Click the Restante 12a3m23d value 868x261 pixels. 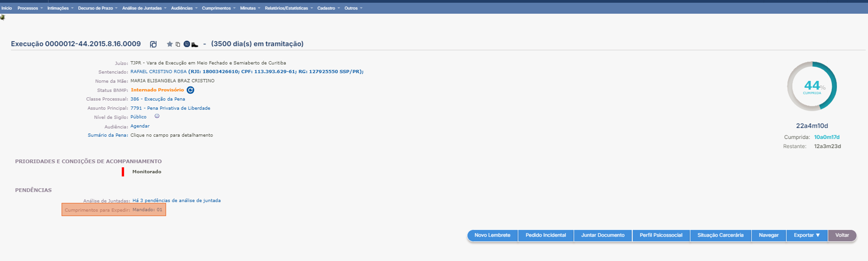[x=827, y=146]
